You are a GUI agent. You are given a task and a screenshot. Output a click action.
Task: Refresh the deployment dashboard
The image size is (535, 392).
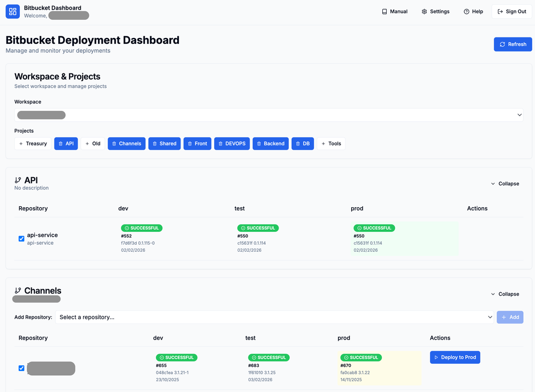pos(513,44)
